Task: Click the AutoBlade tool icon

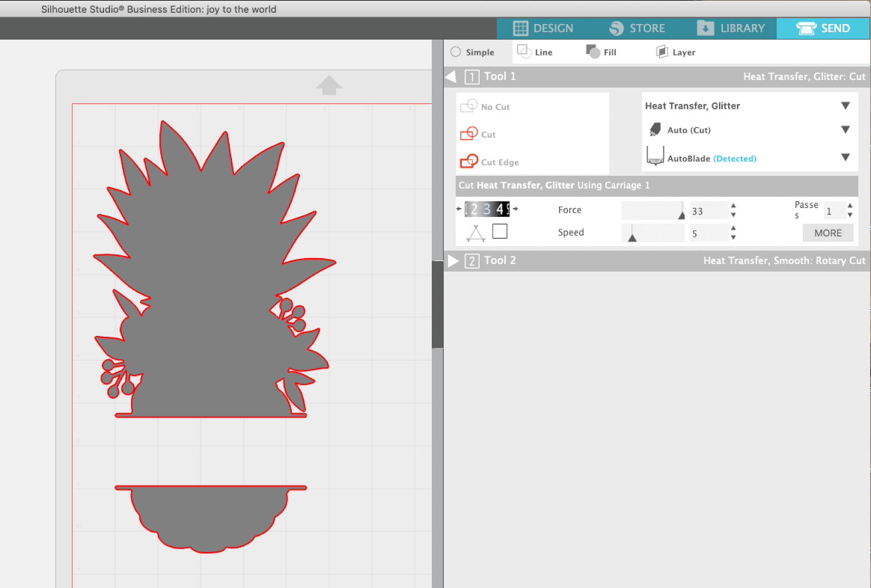Action: pos(656,157)
